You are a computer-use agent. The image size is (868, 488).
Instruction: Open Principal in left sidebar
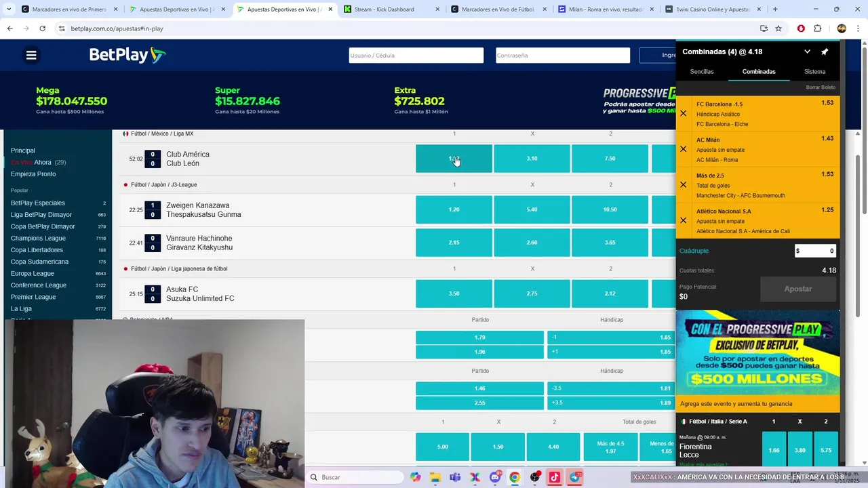click(23, 150)
